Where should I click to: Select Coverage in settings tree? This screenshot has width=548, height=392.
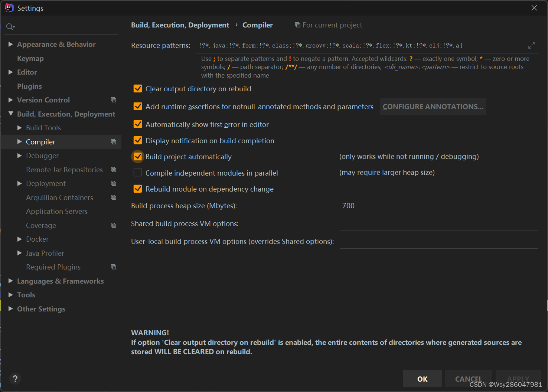click(x=41, y=225)
